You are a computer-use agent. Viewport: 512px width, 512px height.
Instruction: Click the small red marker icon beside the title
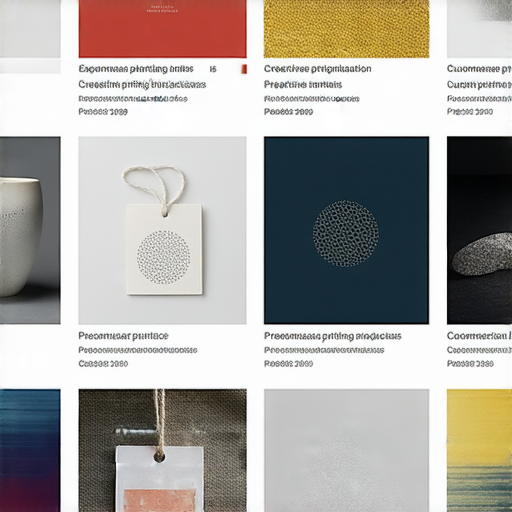tap(244, 69)
